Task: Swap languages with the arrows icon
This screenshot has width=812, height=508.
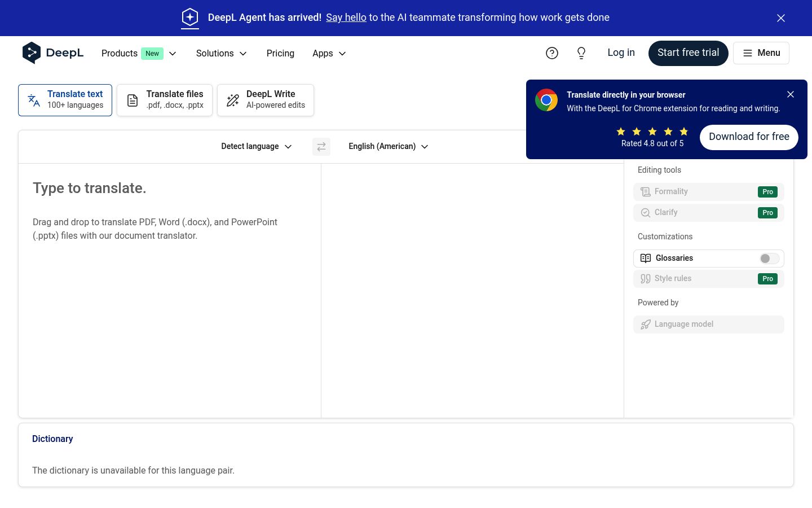Action: [321, 147]
